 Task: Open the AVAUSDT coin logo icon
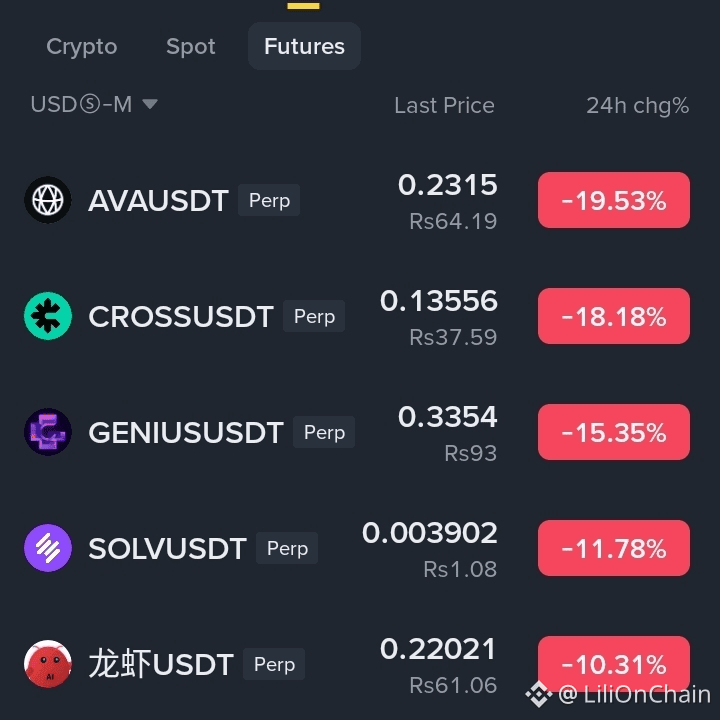click(x=48, y=200)
